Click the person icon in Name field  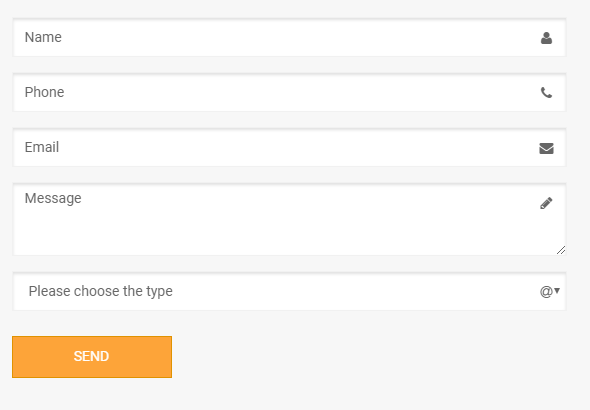[x=546, y=38]
